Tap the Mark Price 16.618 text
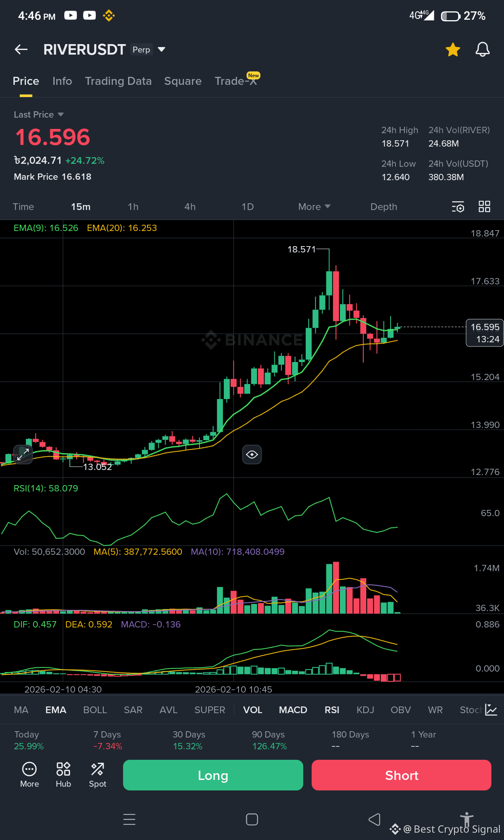The image size is (504, 840). 52,177
